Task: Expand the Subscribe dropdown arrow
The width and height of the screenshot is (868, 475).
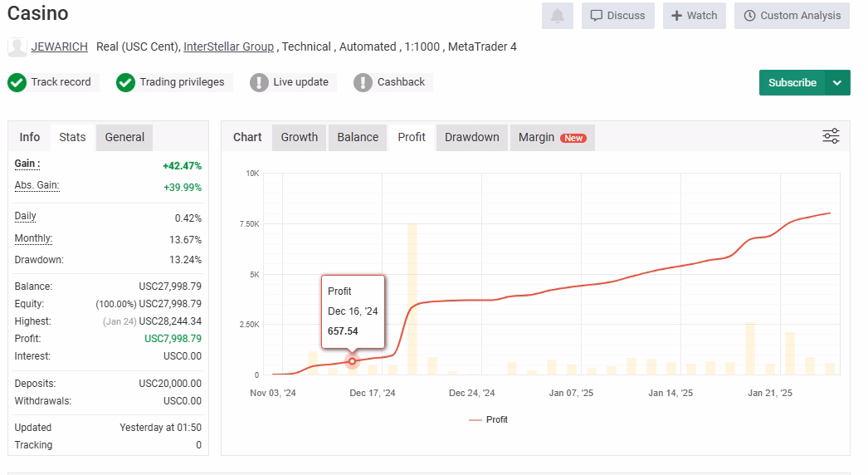Action: click(837, 83)
